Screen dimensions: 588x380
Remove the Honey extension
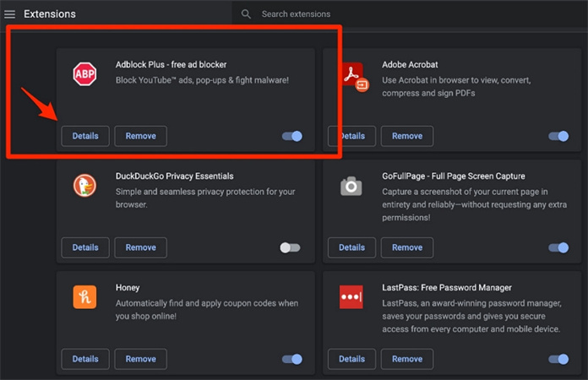tap(140, 359)
